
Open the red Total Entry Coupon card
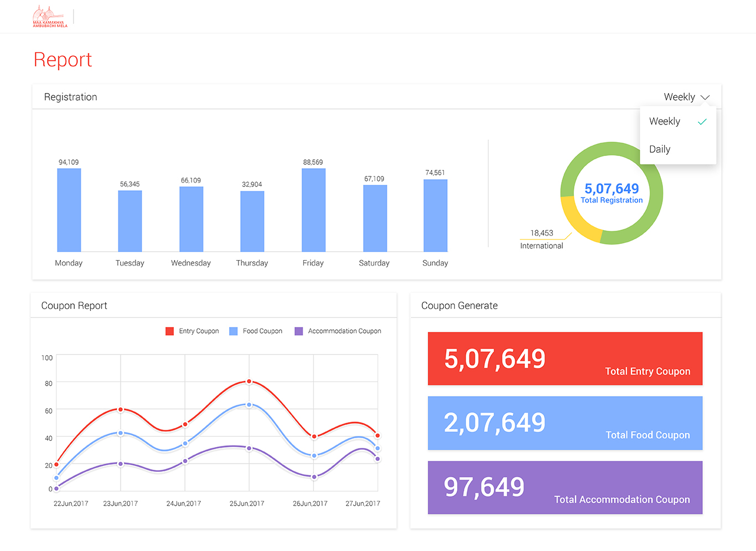[565, 358]
